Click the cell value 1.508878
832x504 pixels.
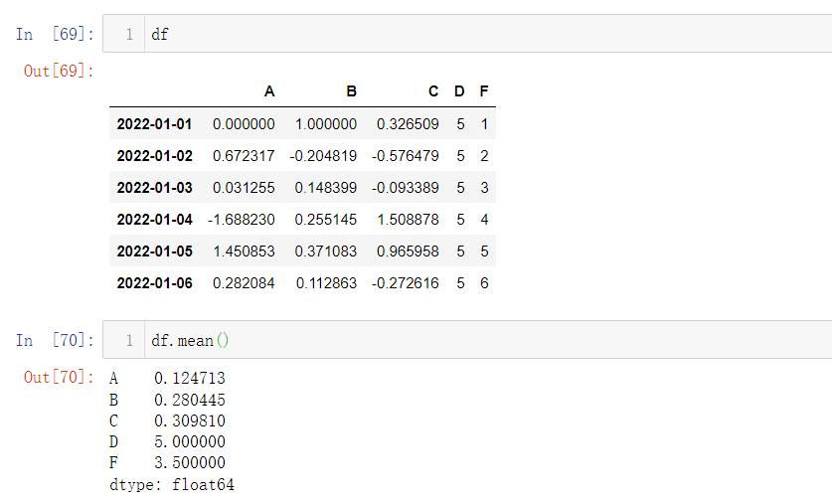408,219
